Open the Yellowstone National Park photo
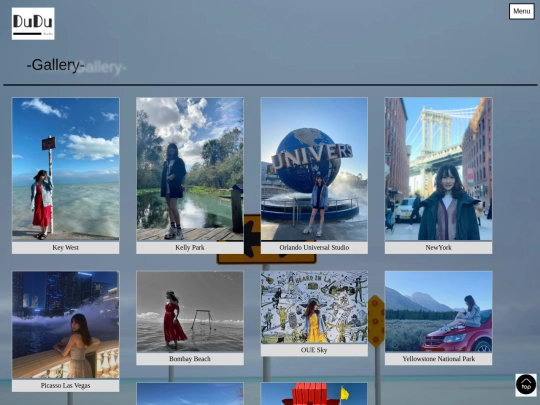The width and height of the screenshot is (540, 405). coord(438,311)
